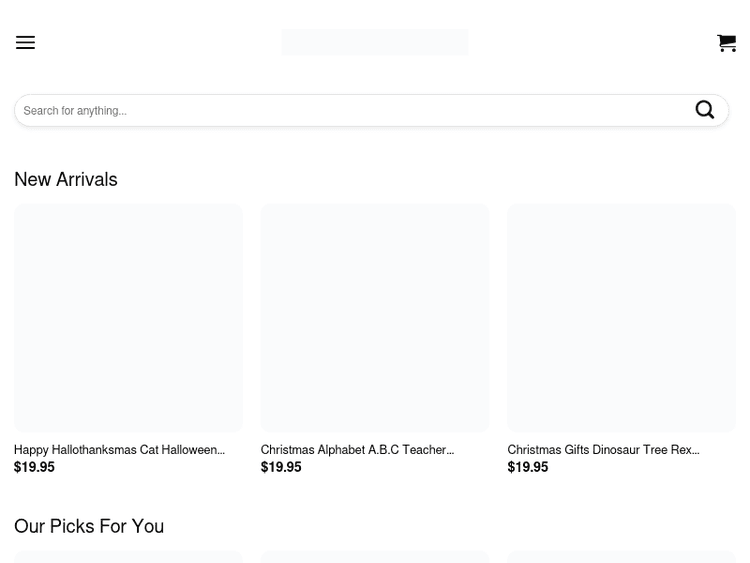Open third product card under Our Picks
750x563 pixels.
[621, 557]
